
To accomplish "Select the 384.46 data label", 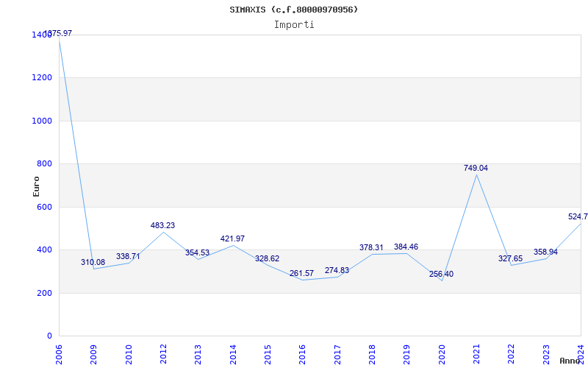I will [x=406, y=247].
